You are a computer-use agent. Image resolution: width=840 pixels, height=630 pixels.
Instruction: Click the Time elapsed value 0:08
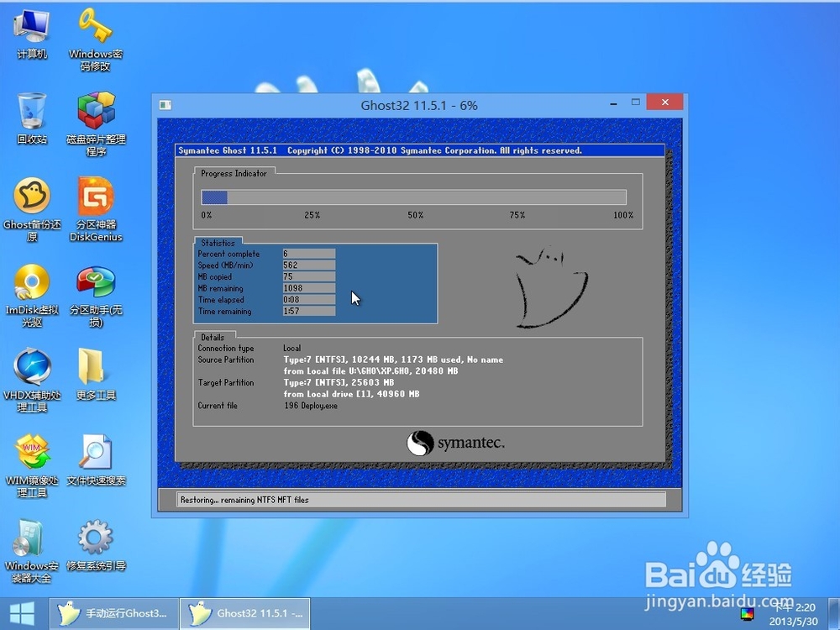(309, 300)
